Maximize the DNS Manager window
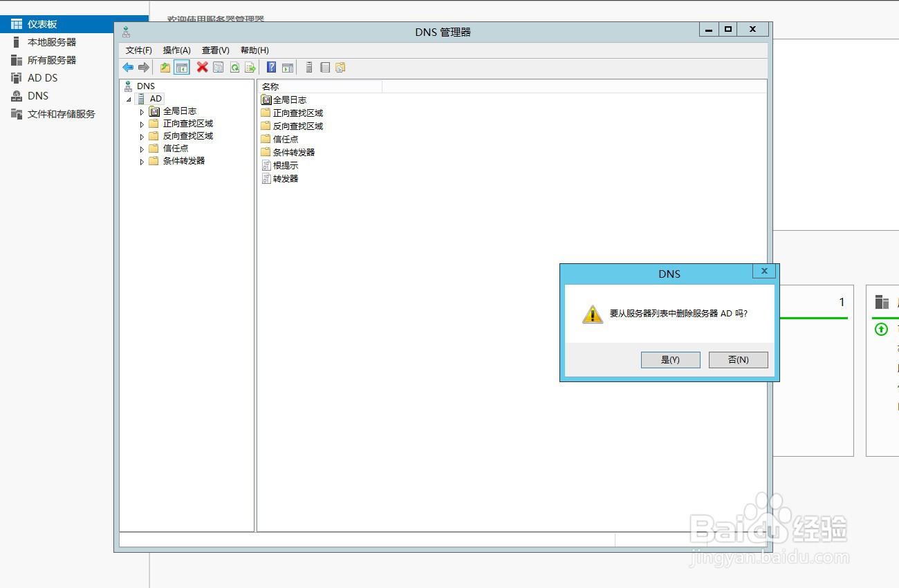Viewport: 899px width, 588px height. (x=727, y=29)
